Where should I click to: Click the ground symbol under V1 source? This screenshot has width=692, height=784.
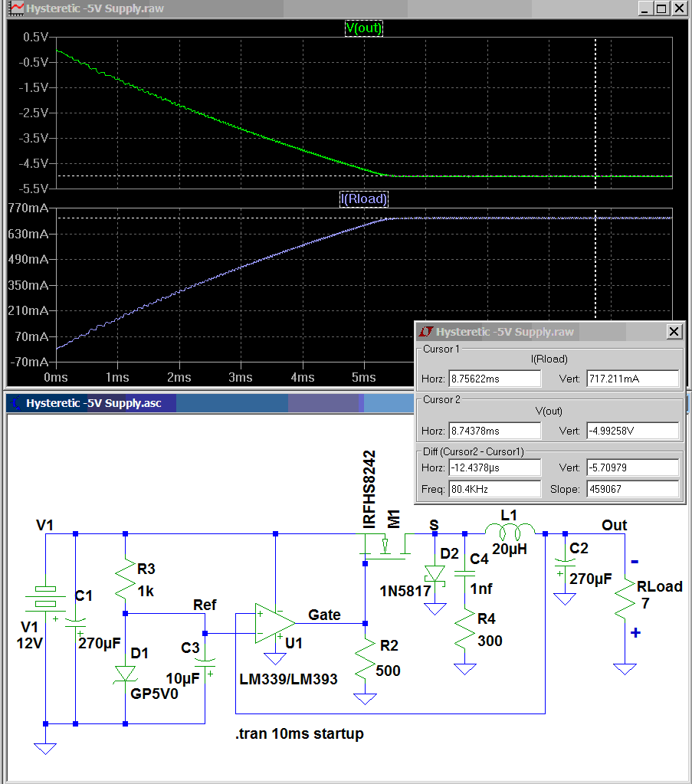tap(45, 748)
